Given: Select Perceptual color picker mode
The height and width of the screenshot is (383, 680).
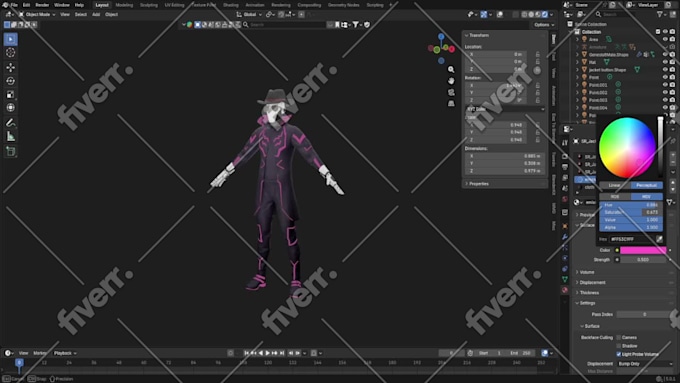Looking at the screenshot, I should coord(647,185).
